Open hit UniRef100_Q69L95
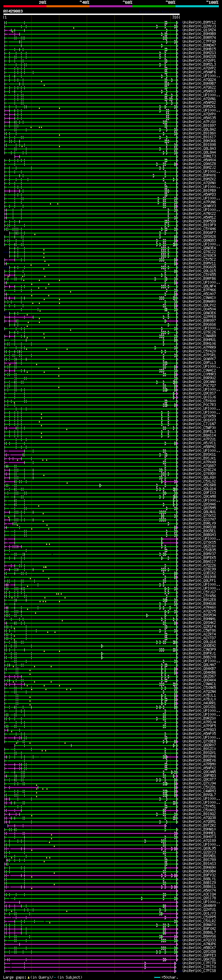The height and width of the screenshot is (980, 222). pyautogui.click(x=199, y=848)
